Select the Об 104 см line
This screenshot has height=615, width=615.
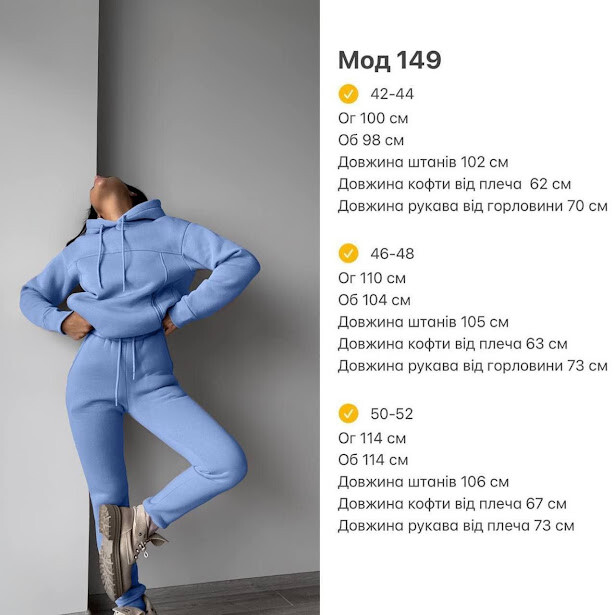pos(374,300)
